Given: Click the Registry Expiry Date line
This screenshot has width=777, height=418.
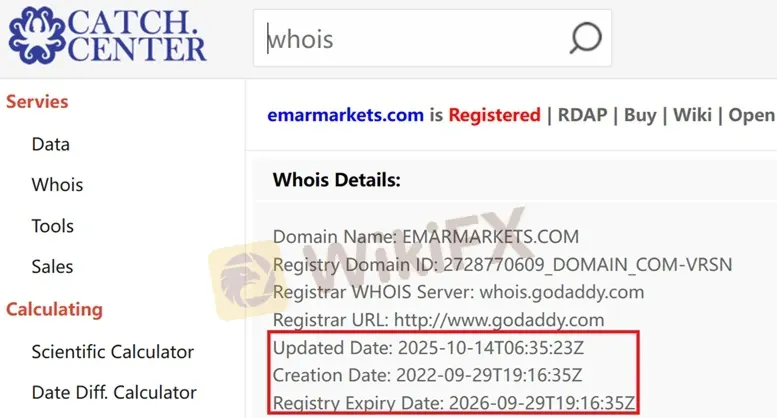Looking at the screenshot, I should pos(453,403).
